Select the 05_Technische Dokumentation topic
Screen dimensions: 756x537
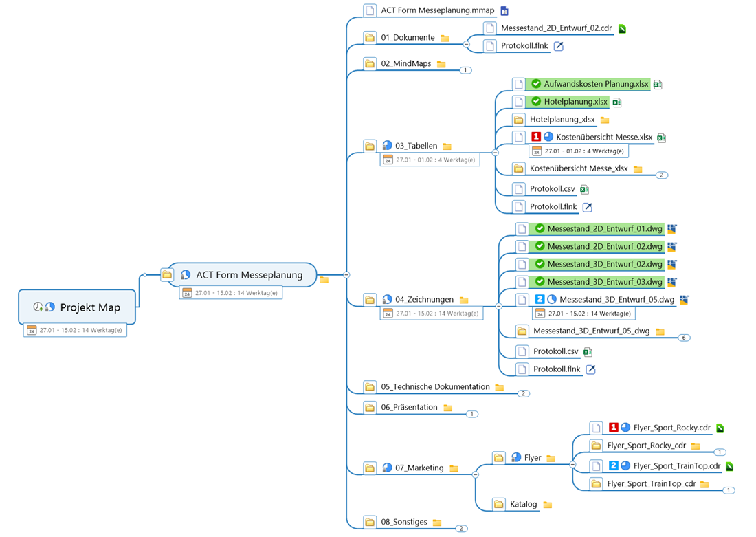(435, 387)
